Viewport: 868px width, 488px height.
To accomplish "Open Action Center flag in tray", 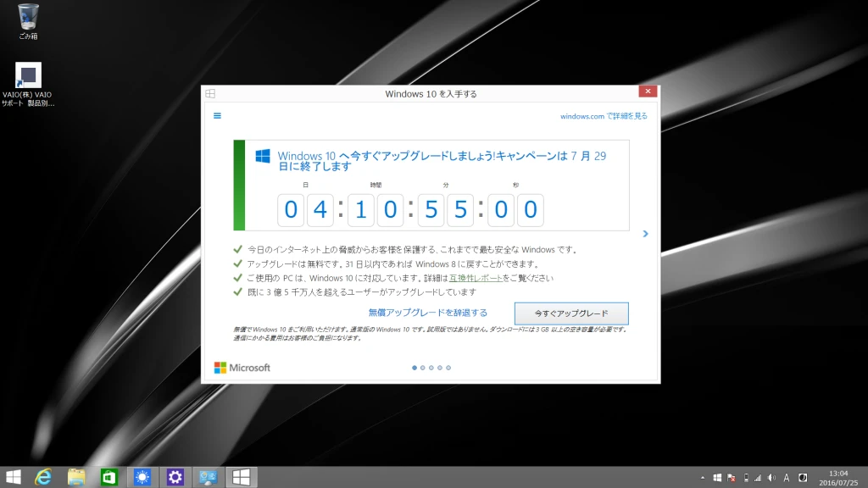I will click(732, 478).
